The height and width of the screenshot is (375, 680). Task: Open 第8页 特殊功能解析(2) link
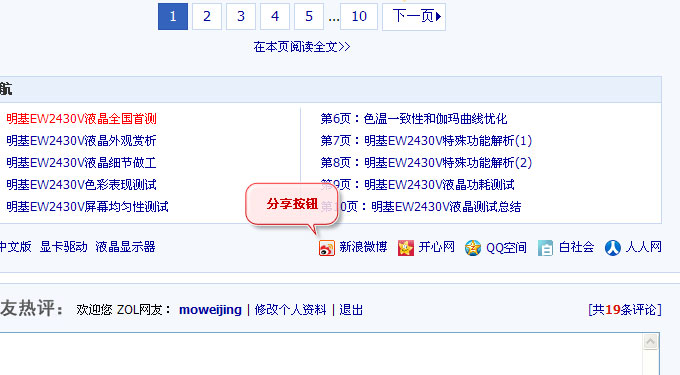(x=426, y=163)
